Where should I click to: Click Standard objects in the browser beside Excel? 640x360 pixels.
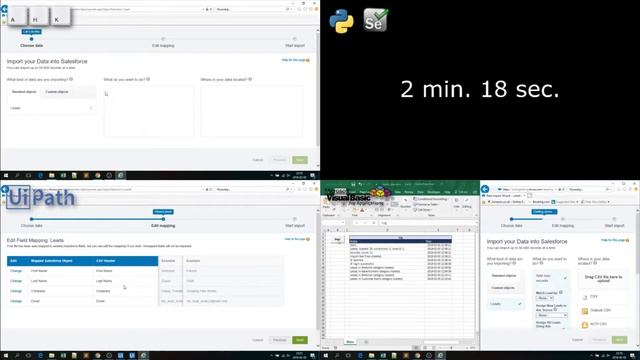[x=504, y=276]
